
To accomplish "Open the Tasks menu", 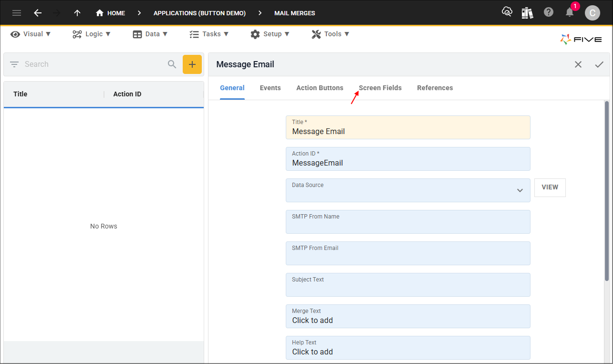I will click(x=209, y=34).
